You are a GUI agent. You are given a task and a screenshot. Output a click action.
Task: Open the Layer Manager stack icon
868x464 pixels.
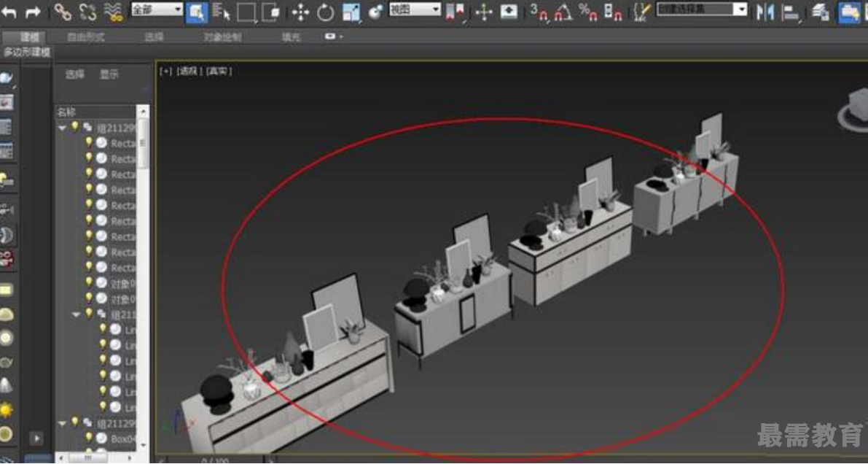tap(821, 12)
